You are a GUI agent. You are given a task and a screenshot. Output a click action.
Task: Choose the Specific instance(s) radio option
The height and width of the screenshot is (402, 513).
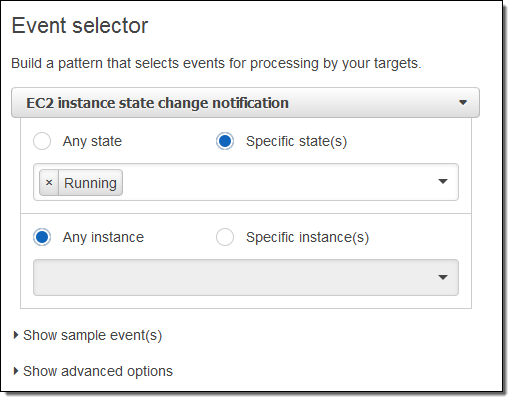(x=225, y=237)
